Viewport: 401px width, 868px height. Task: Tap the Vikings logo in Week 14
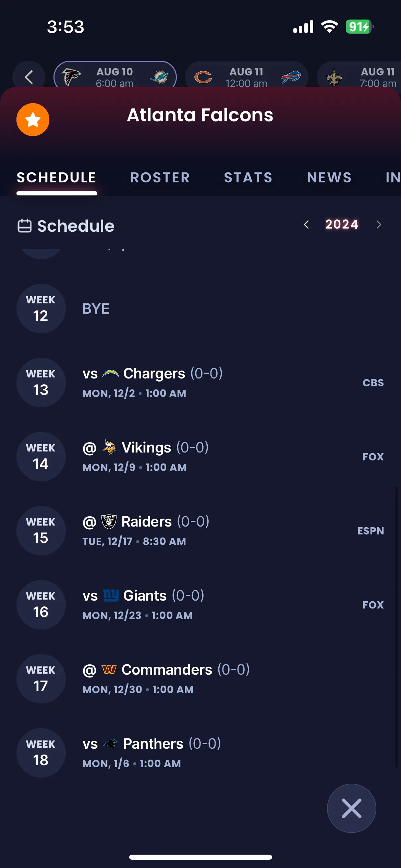pos(109,447)
